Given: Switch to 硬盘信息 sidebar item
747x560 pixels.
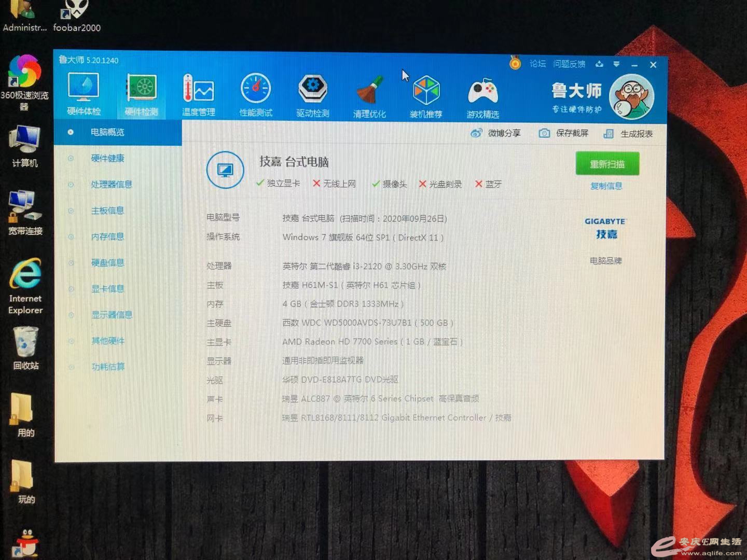Looking at the screenshot, I should tap(108, 263).
